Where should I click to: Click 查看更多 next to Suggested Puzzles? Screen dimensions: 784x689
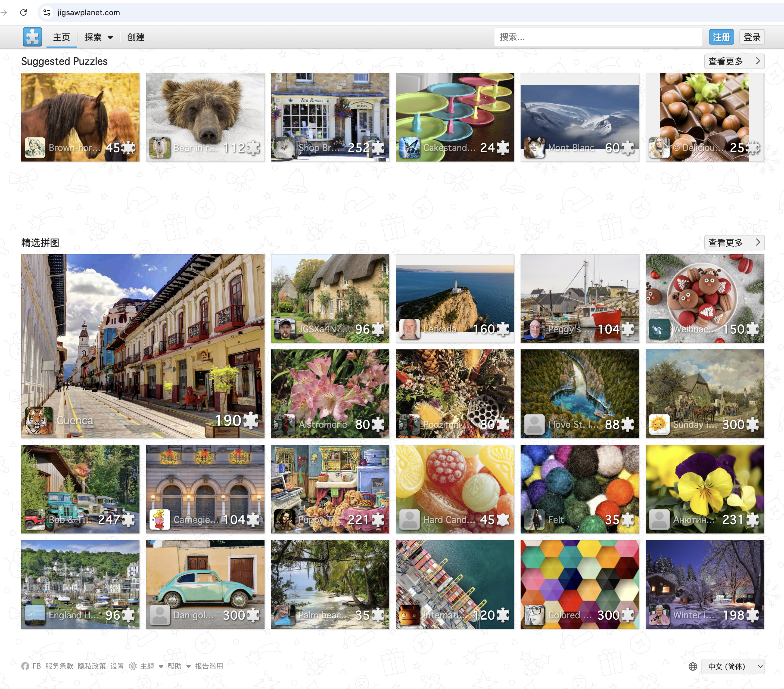pyautogui.click(x=734, y=61)
